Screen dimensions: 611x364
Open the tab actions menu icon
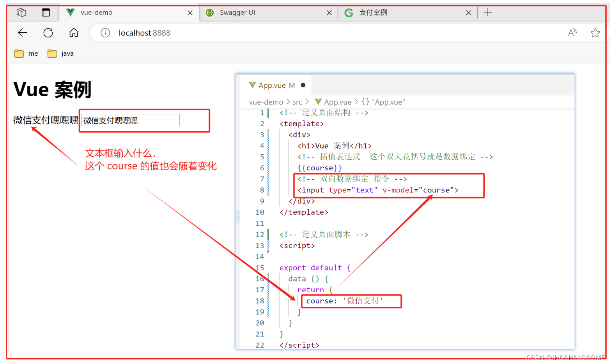(46, 12)
